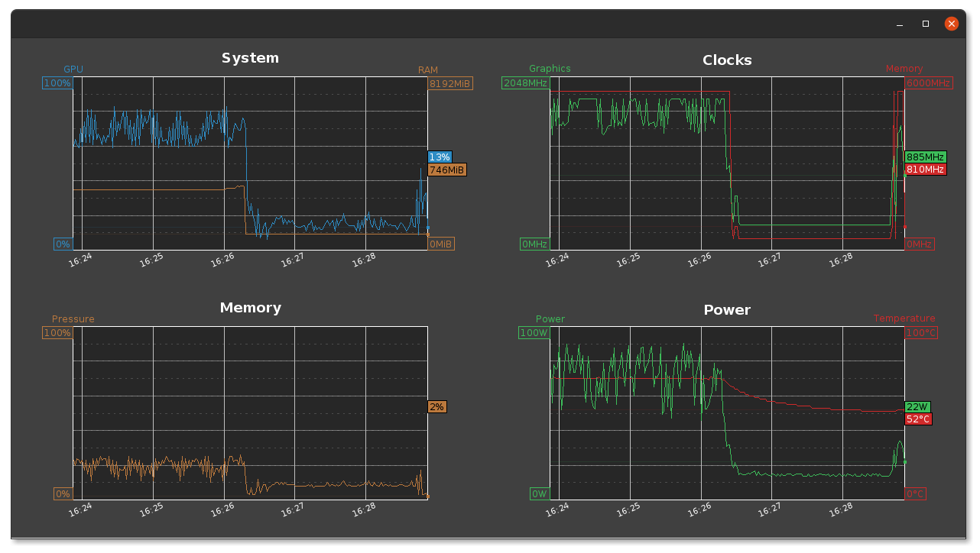980x553 pixels.
Task: Click the Power chart title
Action: pyautogui.click(x=727, y=310)
